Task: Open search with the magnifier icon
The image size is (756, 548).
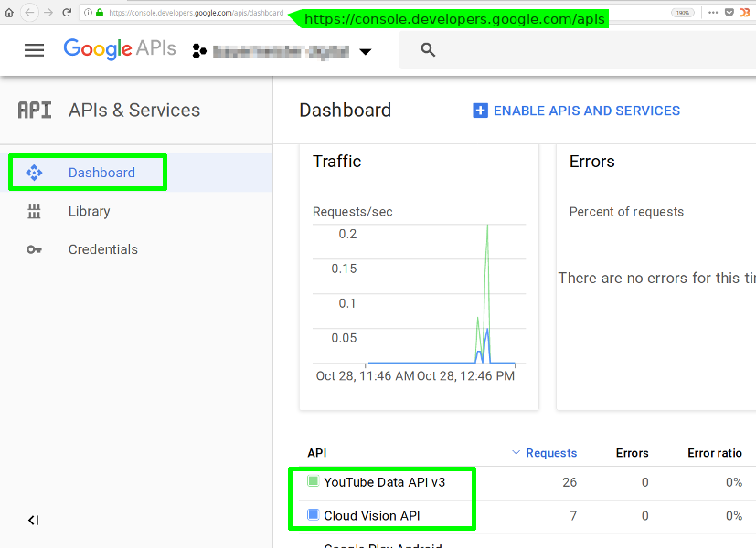Action: pos(428,50)
